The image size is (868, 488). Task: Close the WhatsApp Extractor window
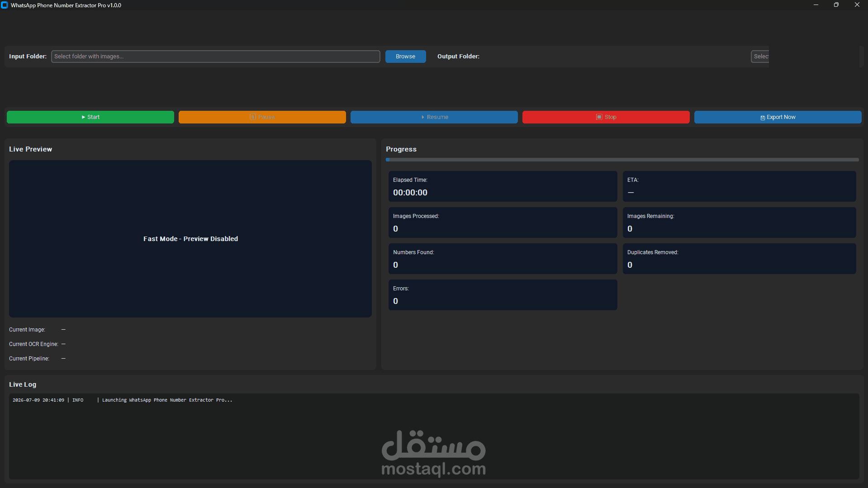(x=857, y=5)
